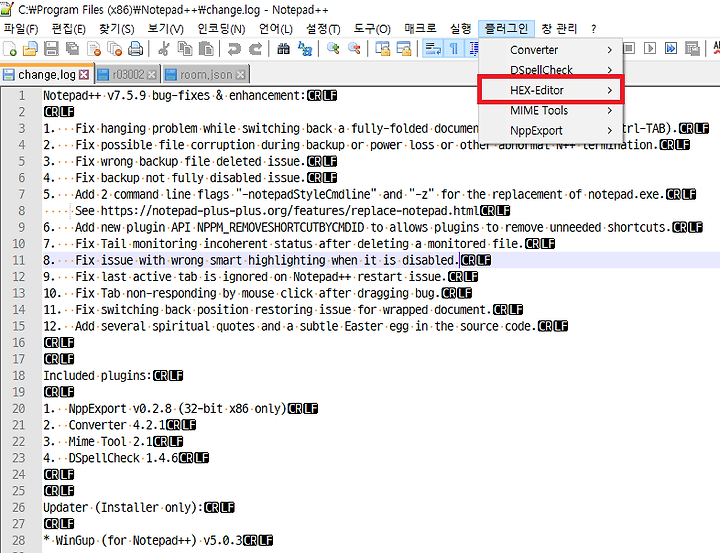Toggle synchronize vertical scrolling icon

[382, 49]
